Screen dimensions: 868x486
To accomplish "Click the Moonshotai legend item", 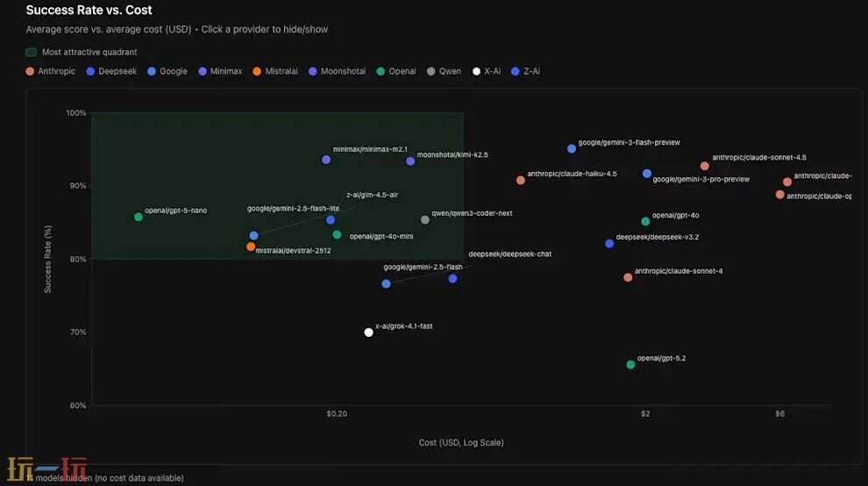I will coord(337,71).
